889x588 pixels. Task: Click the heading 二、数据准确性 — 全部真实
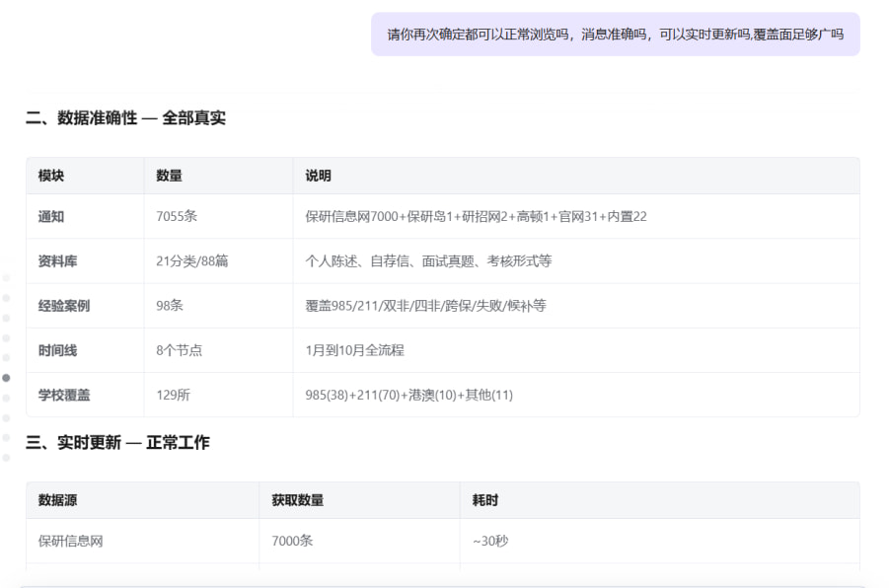tap(125, 118)
